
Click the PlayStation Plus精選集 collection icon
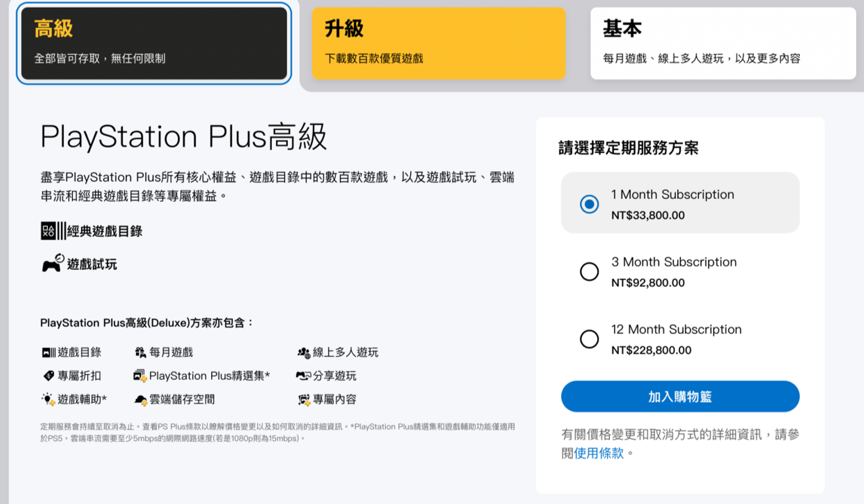pos(140,376)
